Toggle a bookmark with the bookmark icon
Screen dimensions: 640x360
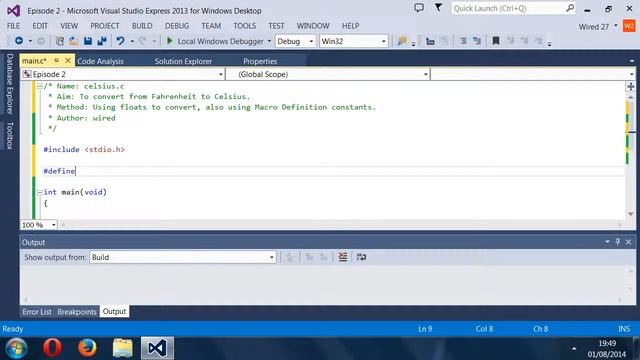tap(496, 41)
